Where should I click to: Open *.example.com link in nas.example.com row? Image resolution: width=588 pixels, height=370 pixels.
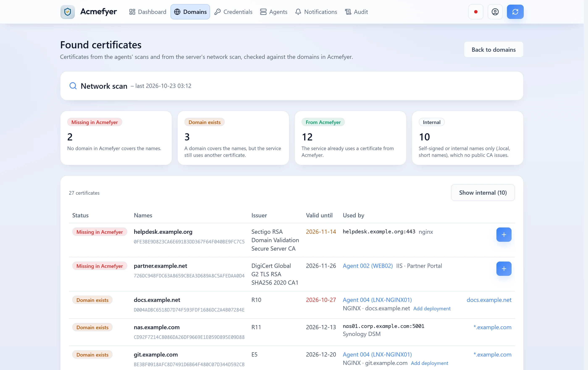click(492, 327)
